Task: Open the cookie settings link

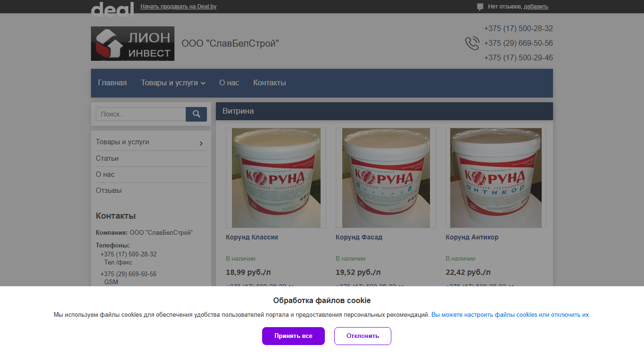Action: 511,315
